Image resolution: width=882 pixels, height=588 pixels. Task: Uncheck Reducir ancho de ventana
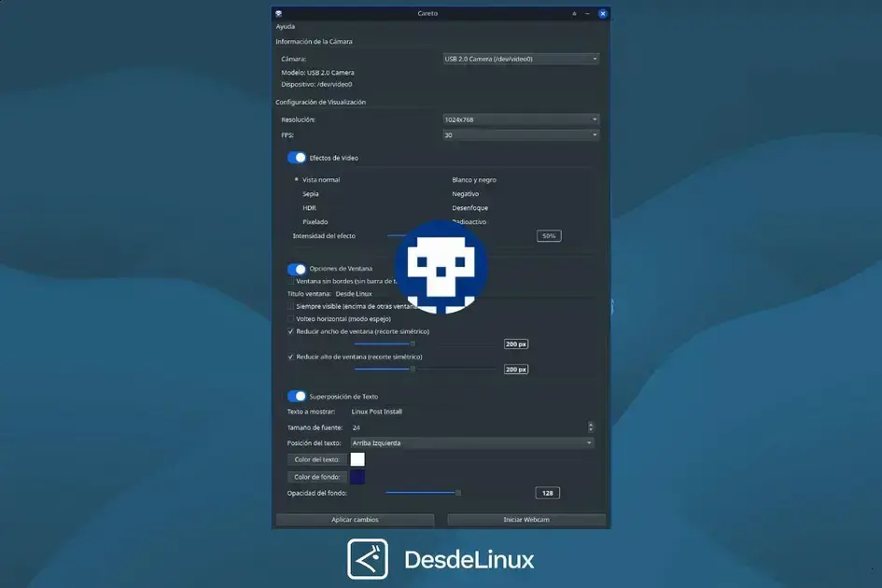291,331
